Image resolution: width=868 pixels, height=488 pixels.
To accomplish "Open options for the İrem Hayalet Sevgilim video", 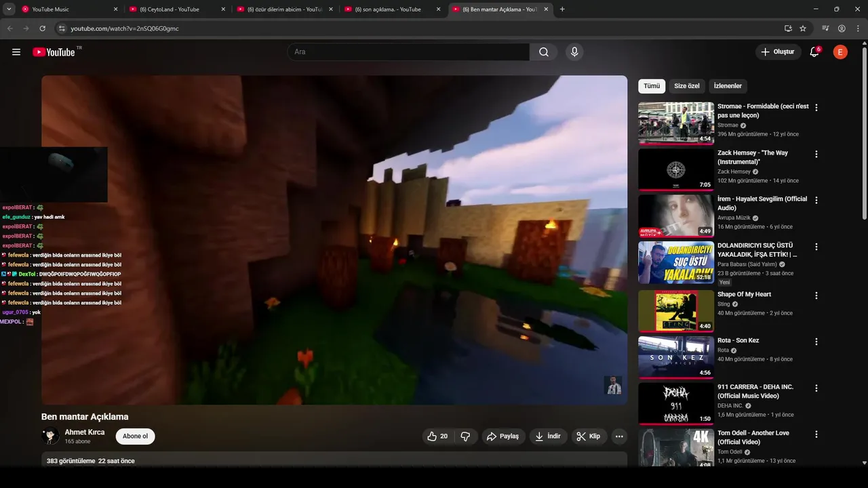I will [816, 200].
